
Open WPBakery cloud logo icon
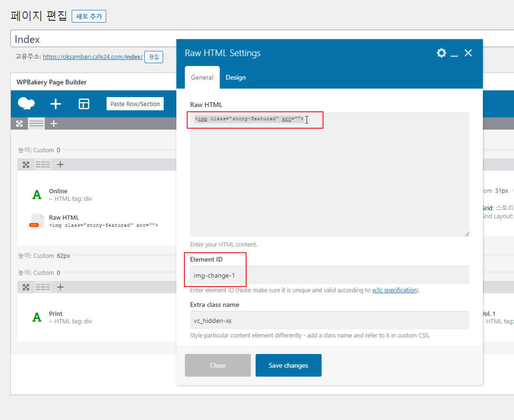(26, 104)
